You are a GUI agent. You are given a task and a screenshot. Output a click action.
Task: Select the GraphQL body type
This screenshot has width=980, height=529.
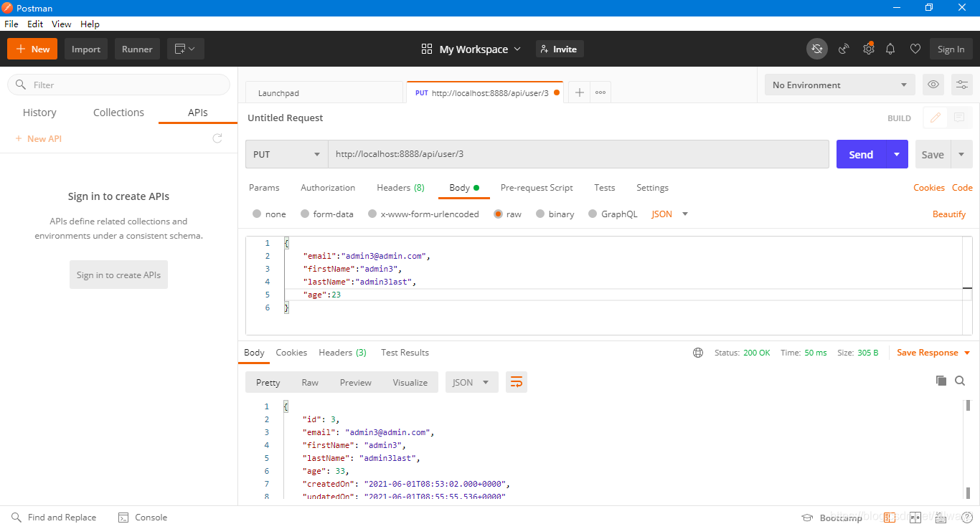(613, 214)
